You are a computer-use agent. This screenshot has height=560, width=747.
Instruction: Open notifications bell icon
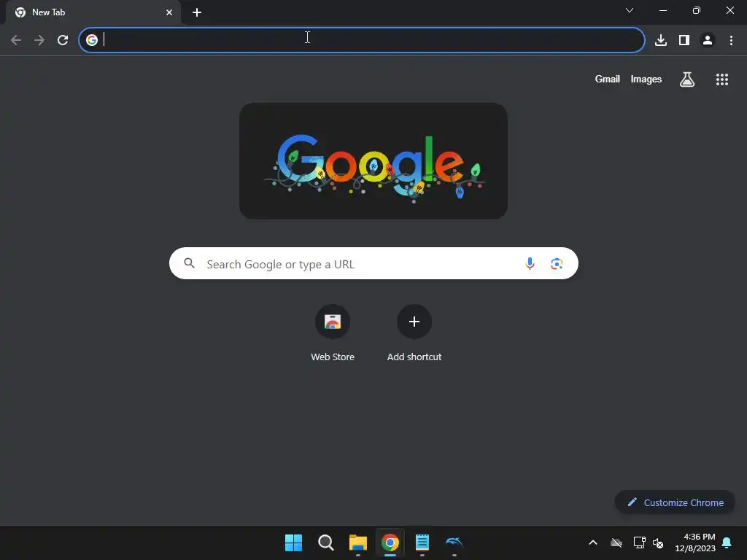point(727,542)
